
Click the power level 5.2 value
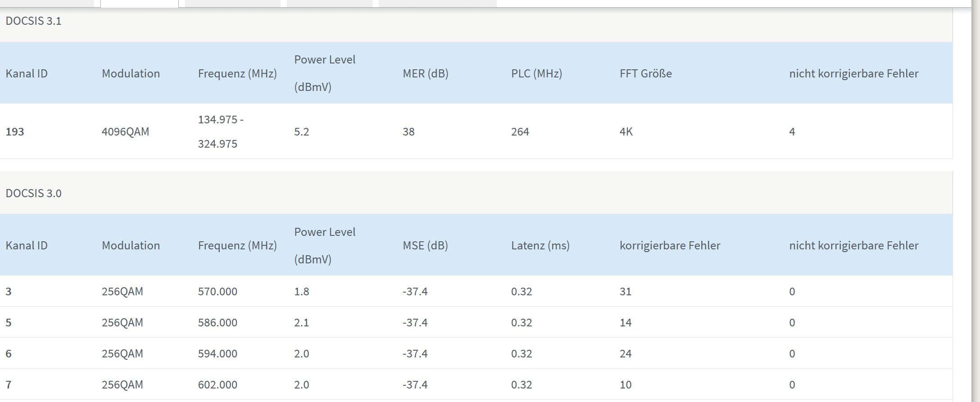tap(301, 132)
